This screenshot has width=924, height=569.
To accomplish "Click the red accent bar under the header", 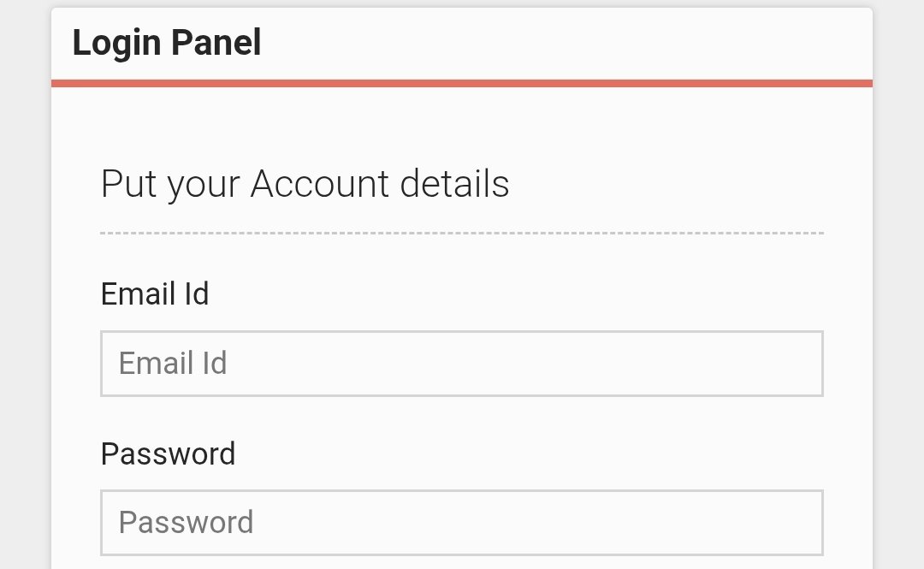I will click(x=462, y=83).
